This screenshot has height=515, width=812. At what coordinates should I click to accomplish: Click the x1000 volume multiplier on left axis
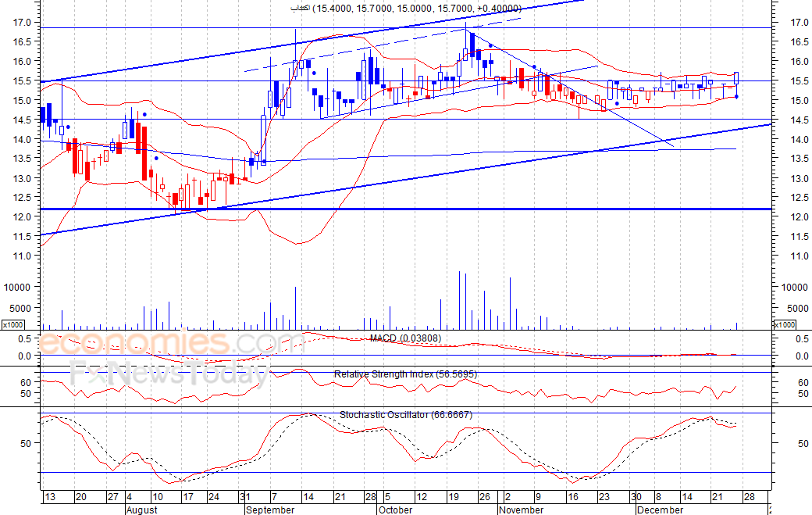(12, 325)
